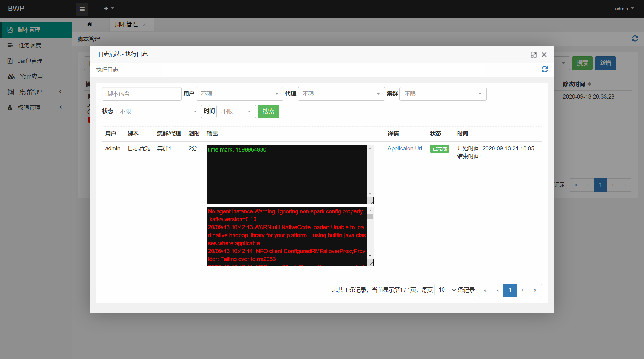This screenshot has height=359, width=644.
Task: Minimize the 日志清洗 dialog
Action: point(523,55)
